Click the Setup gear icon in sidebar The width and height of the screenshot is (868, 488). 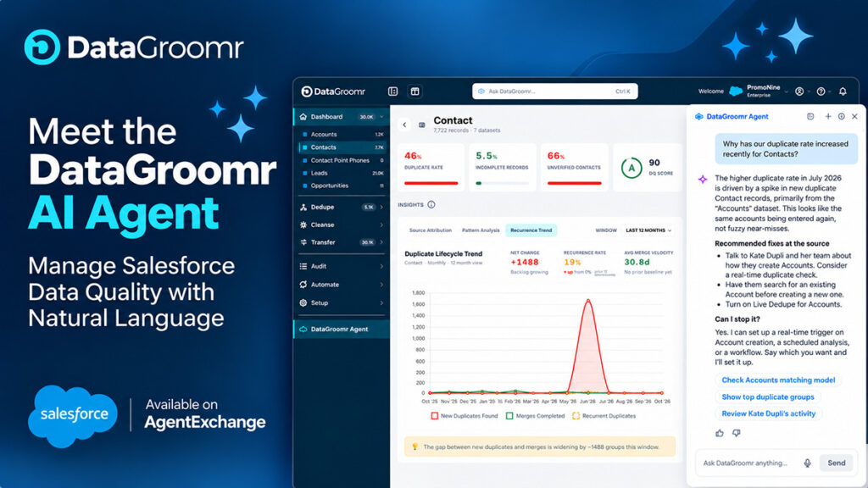point(303,302)
